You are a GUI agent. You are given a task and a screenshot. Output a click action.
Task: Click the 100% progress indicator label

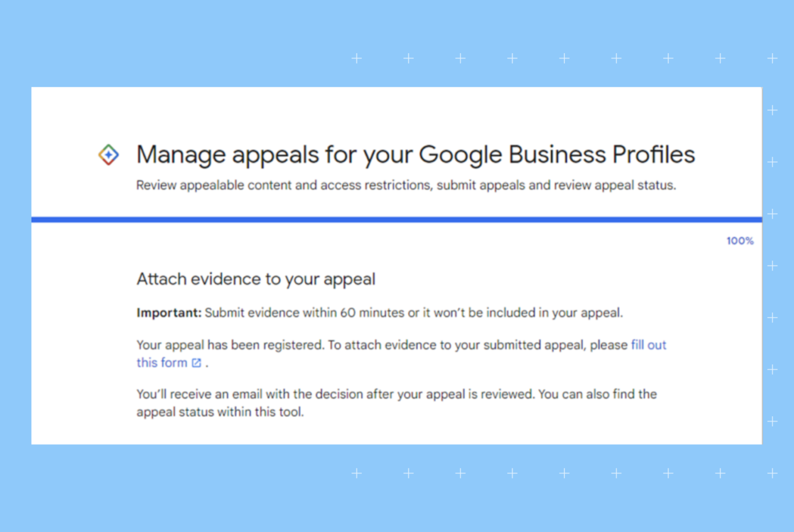tap(739, 240)
